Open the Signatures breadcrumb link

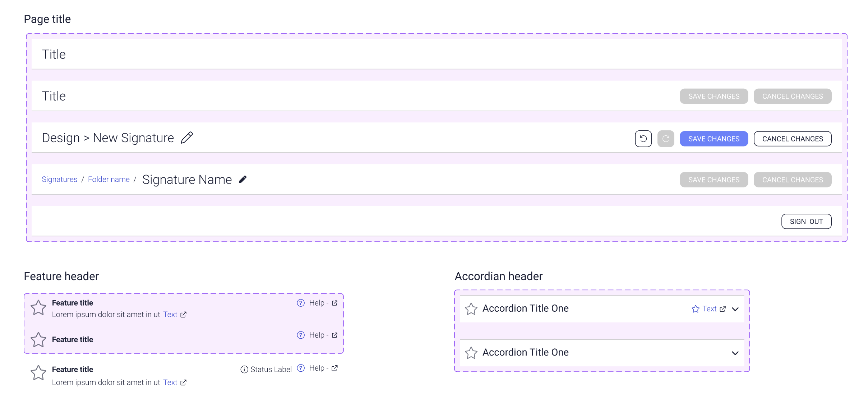point(60,179)
